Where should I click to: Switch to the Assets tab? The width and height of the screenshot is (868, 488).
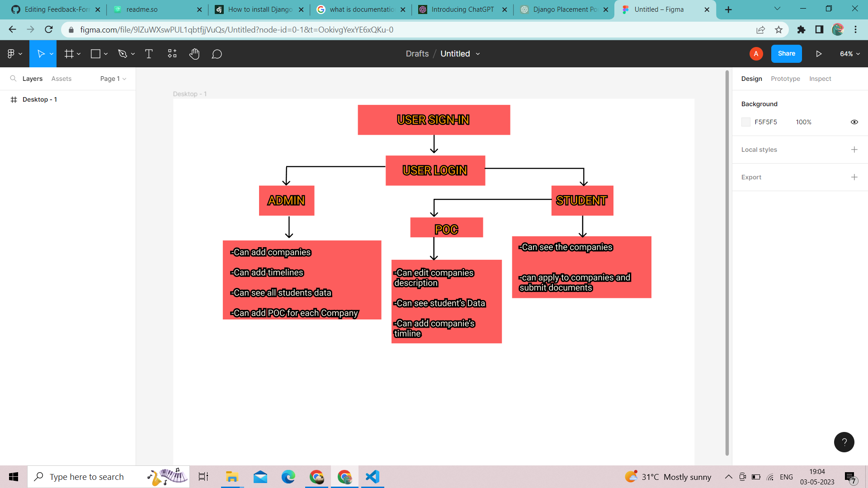(61, 79)
